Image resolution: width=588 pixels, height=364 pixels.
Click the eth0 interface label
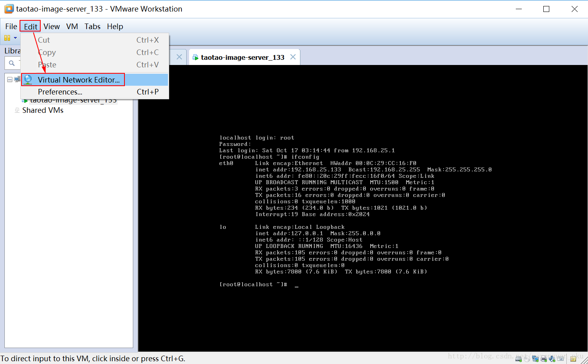(x=226, y=163)
